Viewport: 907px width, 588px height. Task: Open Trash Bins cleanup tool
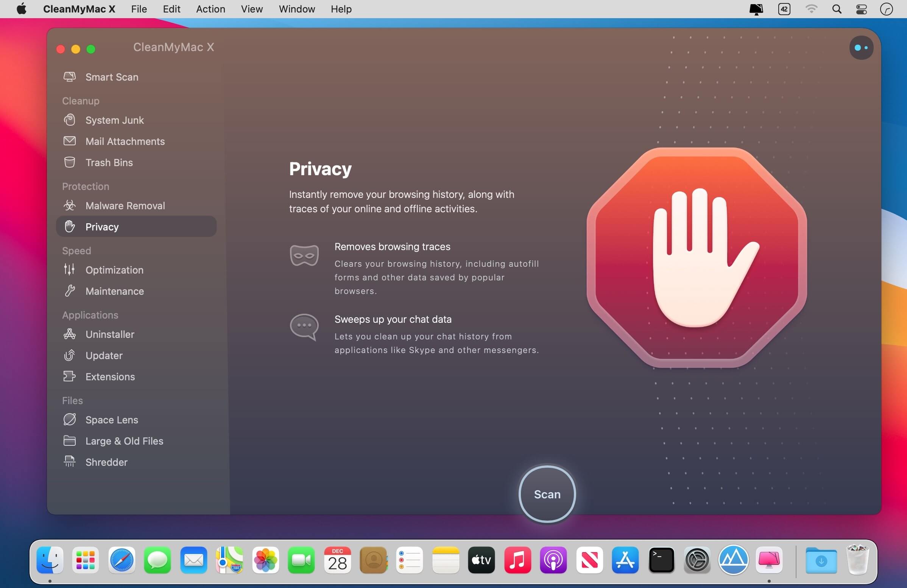point(109,162)
